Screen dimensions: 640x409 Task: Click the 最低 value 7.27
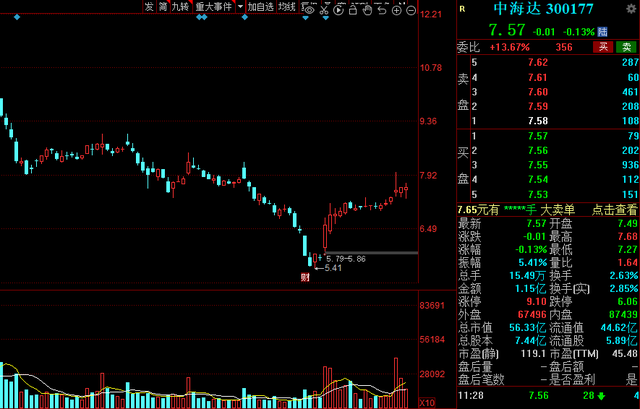(x=628, y=249)
